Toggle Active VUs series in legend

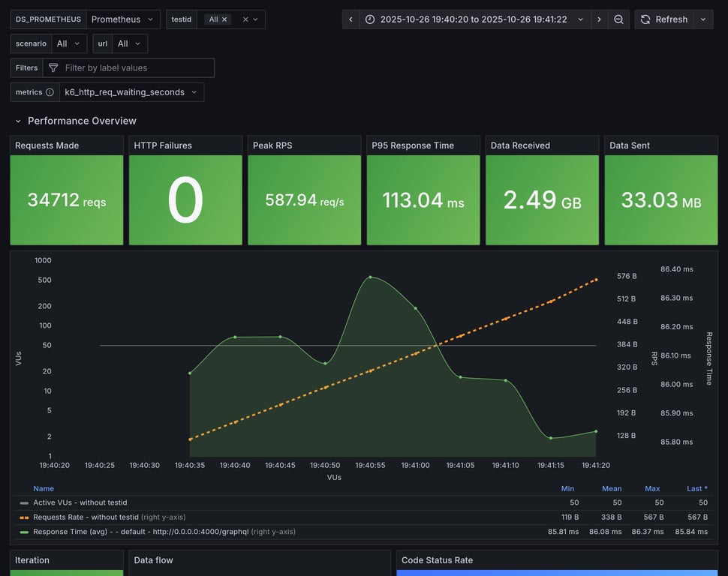(80, 502)
